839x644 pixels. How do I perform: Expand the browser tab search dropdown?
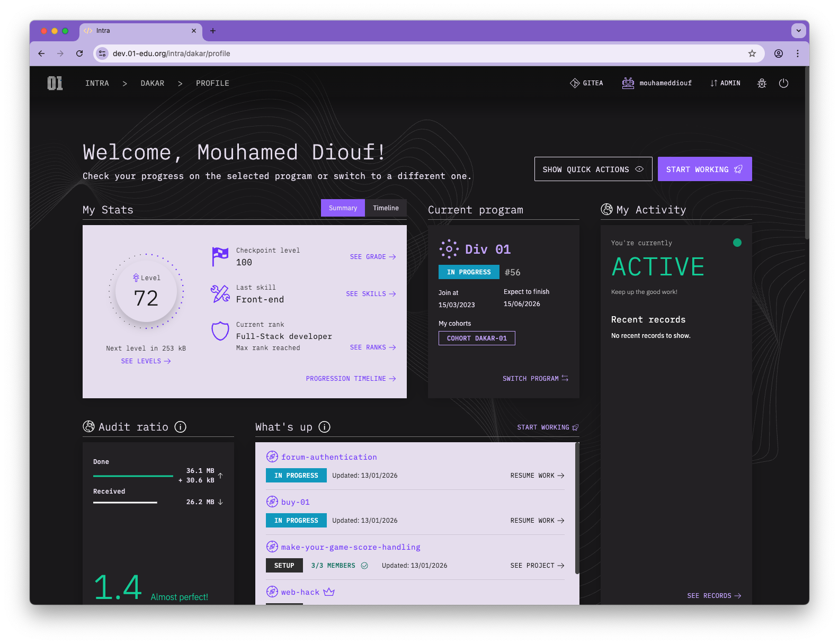pos(798,31)
